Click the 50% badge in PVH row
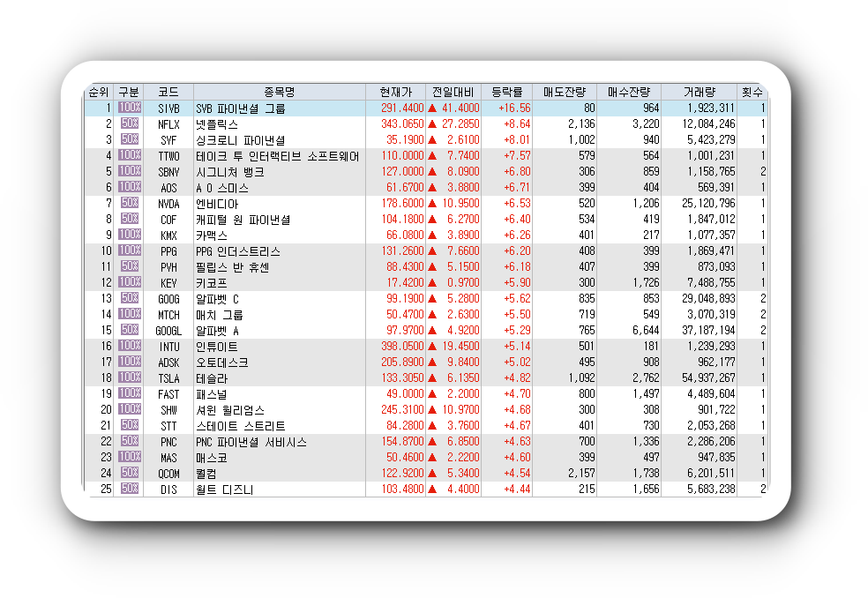This screenshot has height=598, width=868. 130,266
